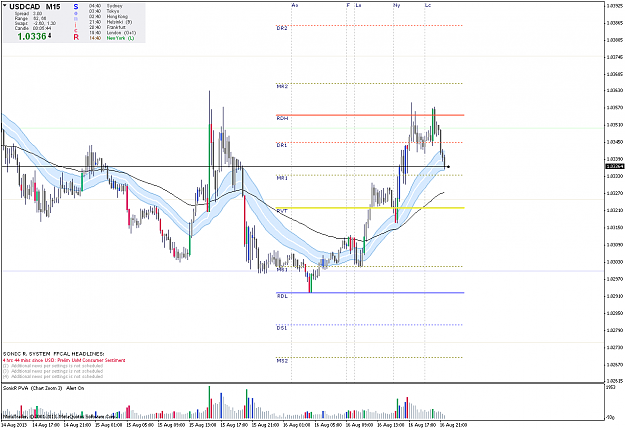Viewport: 625px width, 429px height.
Task: Click the As session marker at top
Action: (x=295, y=5)
